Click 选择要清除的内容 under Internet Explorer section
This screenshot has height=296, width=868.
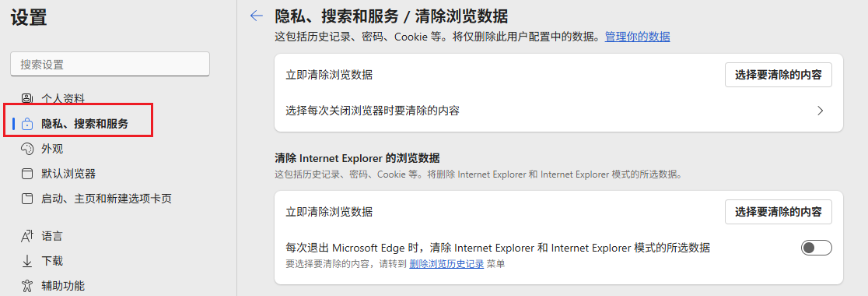pos(779,212)
